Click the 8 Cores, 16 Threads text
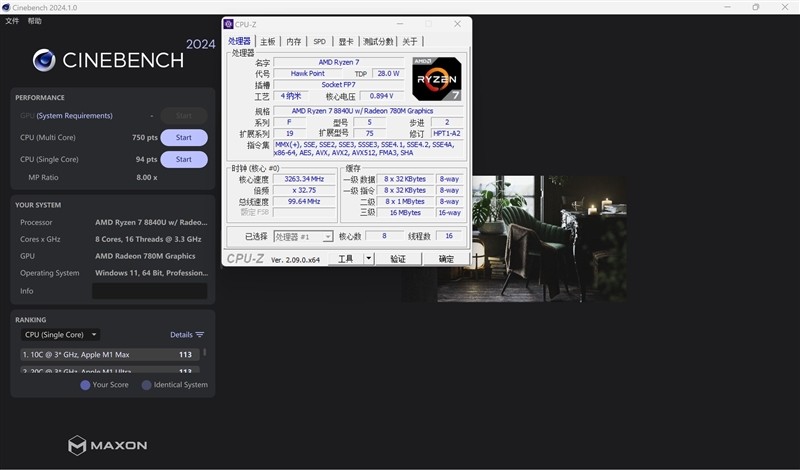Viewport: 800px width, 470px height. pyautogui.click(x=148, y=239)
